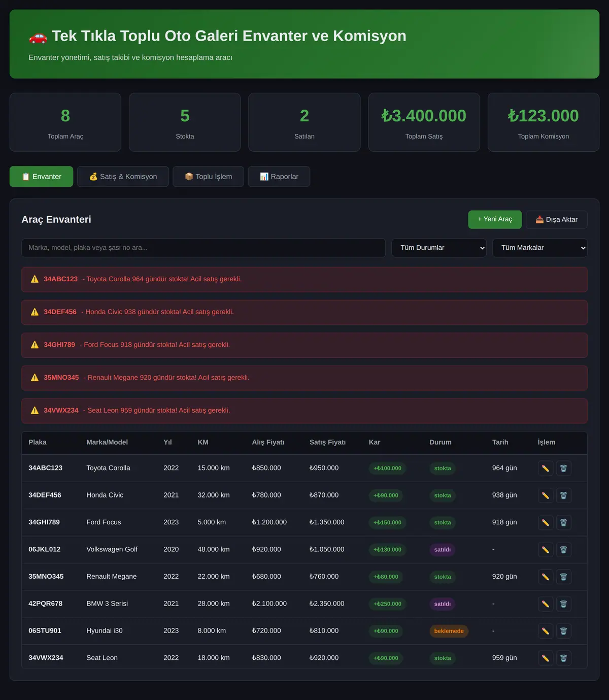The width and height of the screenshot is (609, 700).
Task: Open the Satış & Komisyon tab
Action: 123,177
